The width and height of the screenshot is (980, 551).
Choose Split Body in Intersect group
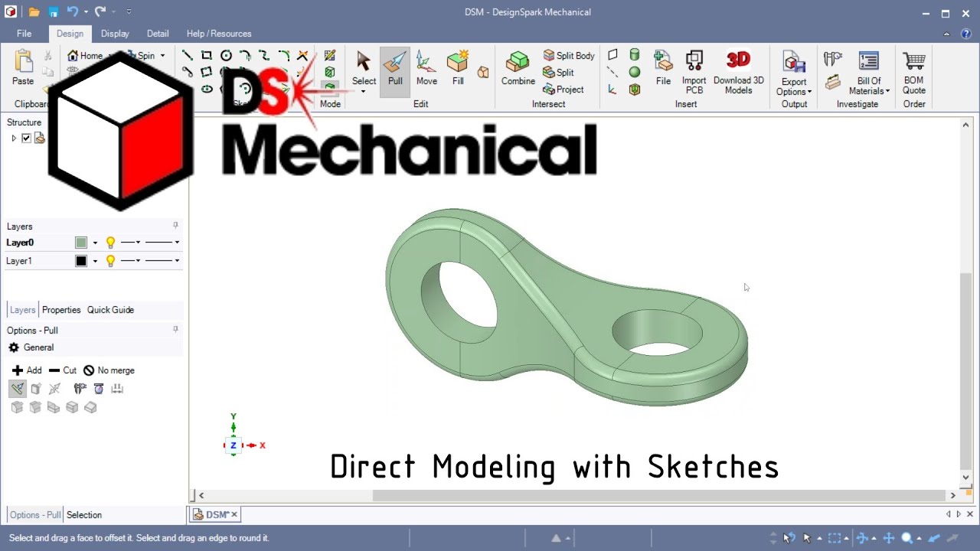point(569,56)
